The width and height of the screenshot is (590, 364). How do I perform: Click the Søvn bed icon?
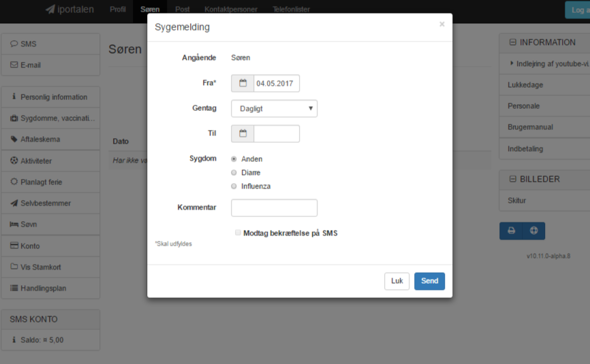pyautogui.click(x=14, y=224)
